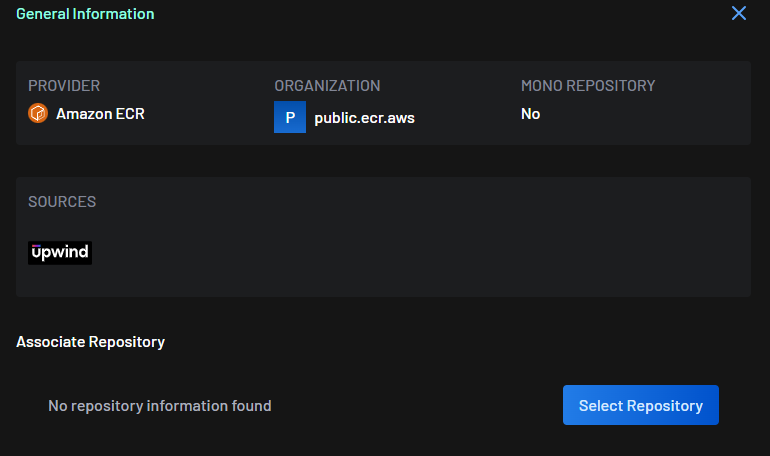The height and width of the screenshot is (456, 770).
Task: Click the Select Repository button
Action: point(640,405)
